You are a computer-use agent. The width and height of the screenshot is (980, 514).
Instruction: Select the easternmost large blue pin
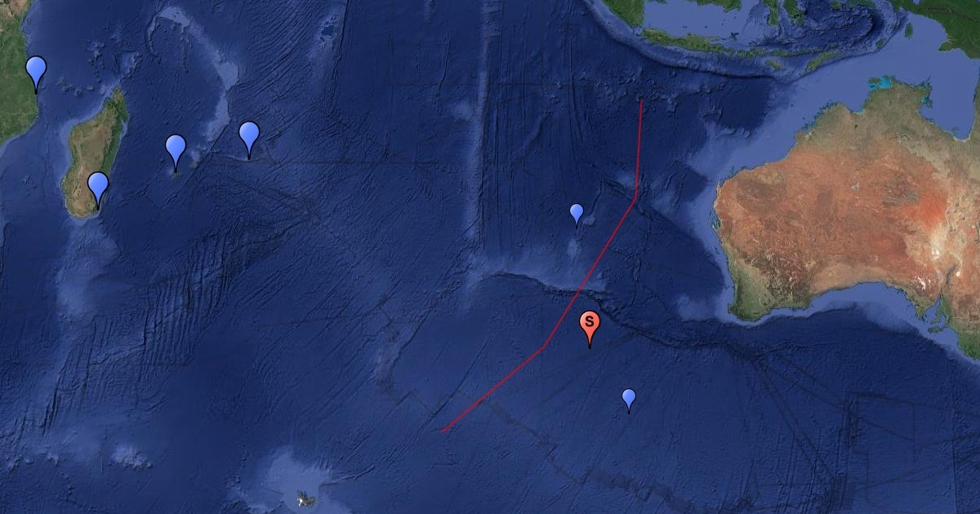(x=249, y=138)
